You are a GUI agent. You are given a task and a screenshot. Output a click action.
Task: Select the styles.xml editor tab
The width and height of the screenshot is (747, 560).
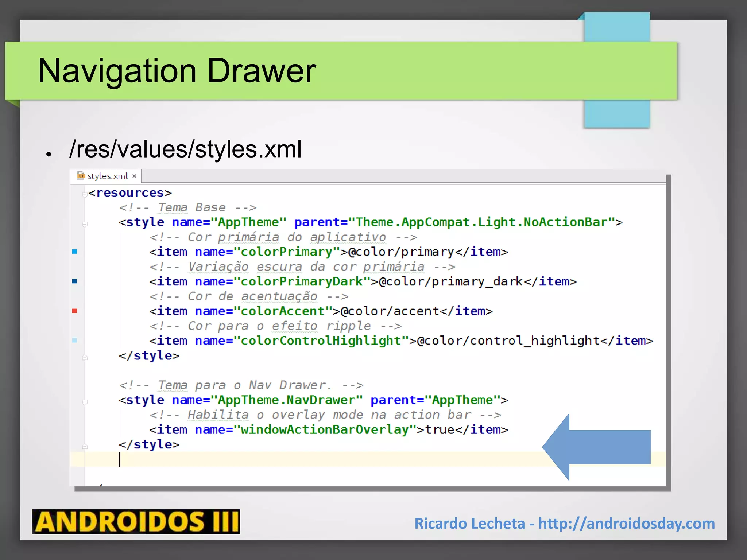point(106,176)
